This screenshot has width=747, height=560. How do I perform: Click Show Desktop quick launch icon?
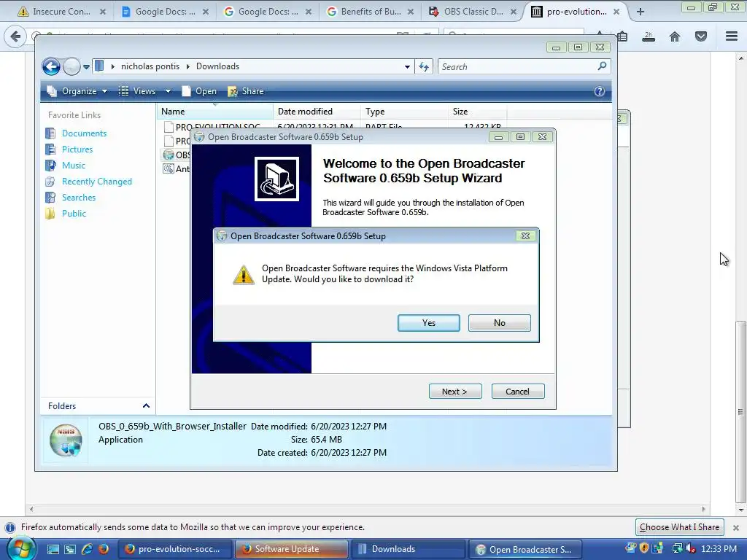pos(53,550)
